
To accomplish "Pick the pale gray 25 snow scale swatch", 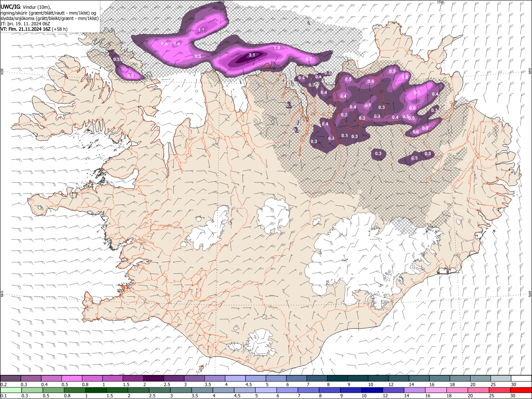I will (x=501, y=378).
